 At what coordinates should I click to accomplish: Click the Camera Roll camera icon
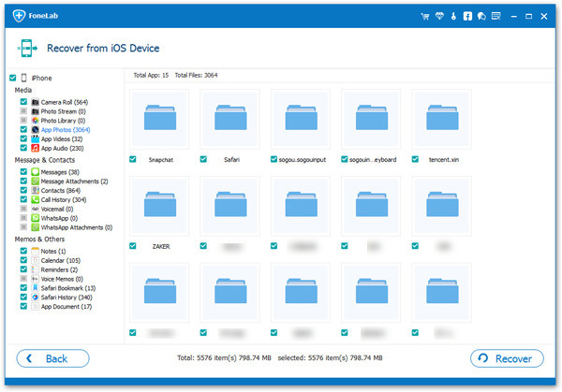coord(36,102)
